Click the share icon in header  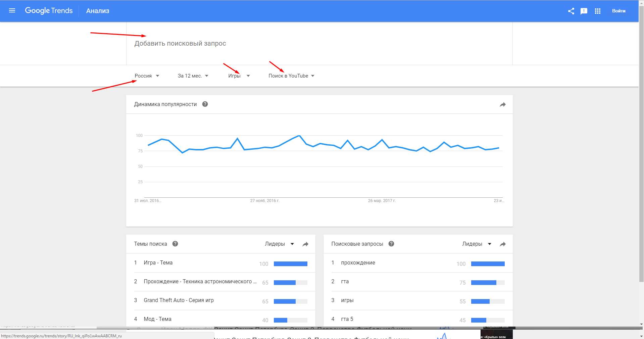click(x=571, y=11)
